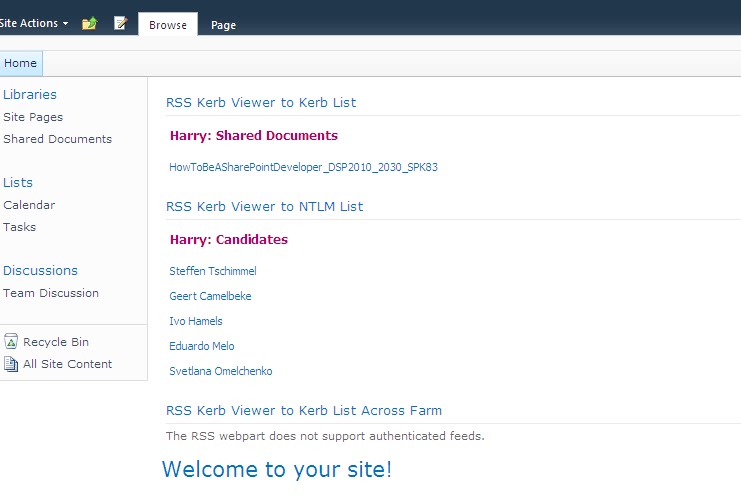View All Site Content link
Viewport: 741px width, 503px height.
(x=68, y=364)
